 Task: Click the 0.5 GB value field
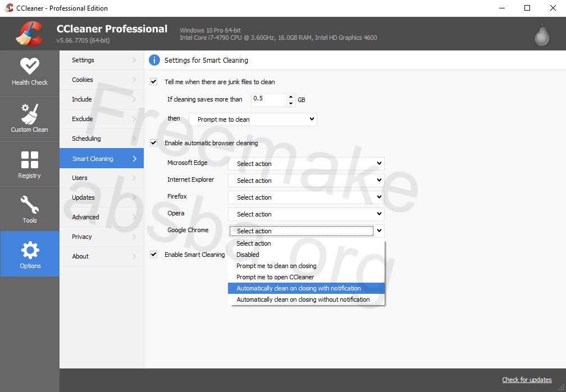click(x=269, y=99)
